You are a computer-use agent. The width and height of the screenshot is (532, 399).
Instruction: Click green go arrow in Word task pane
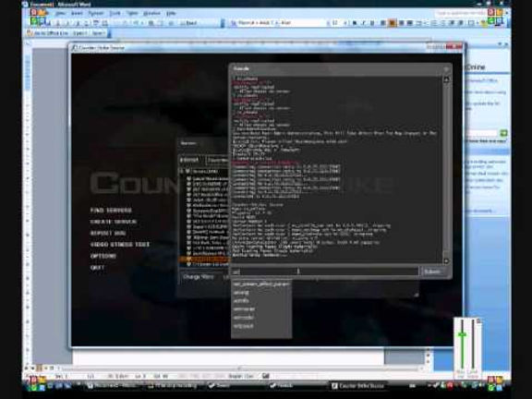[503, 133]
